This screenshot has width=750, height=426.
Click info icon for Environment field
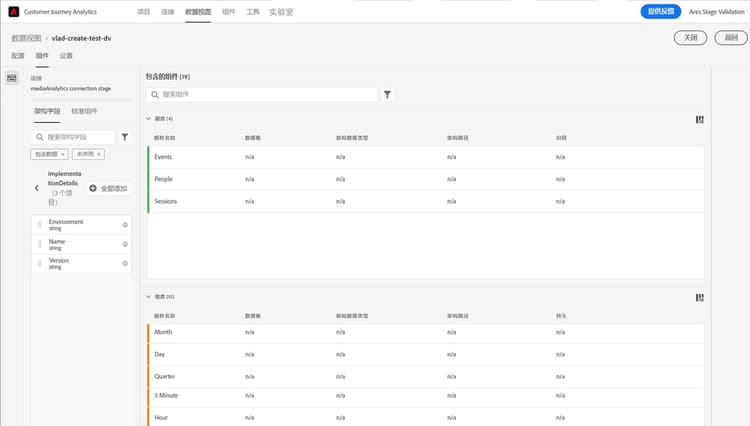click(125, 225)
